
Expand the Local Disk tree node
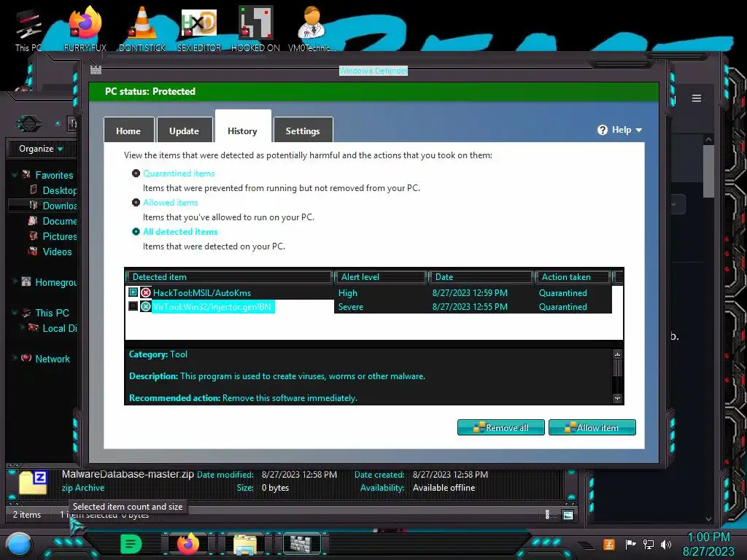(x=22, y=327)
